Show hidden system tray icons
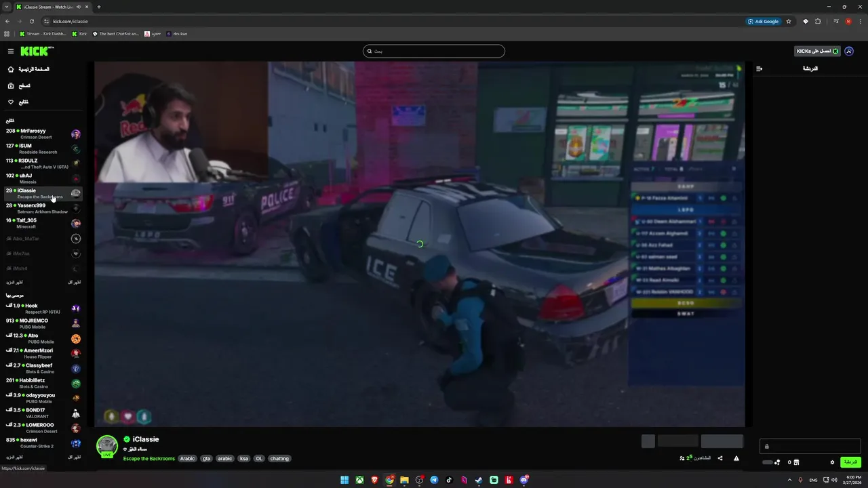Viewport: 868px width, 488px height. (790, 480)
